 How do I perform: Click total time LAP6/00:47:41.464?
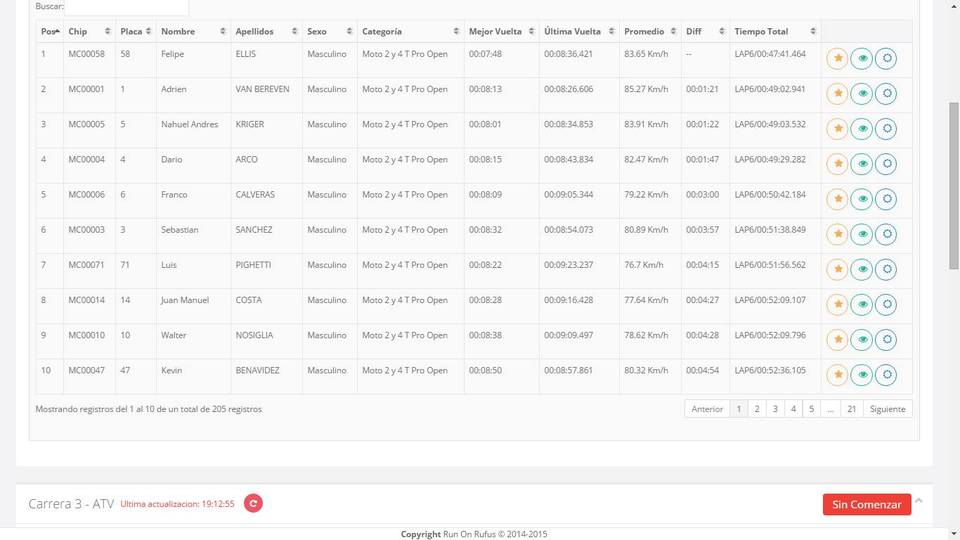[x=770, y=54]
